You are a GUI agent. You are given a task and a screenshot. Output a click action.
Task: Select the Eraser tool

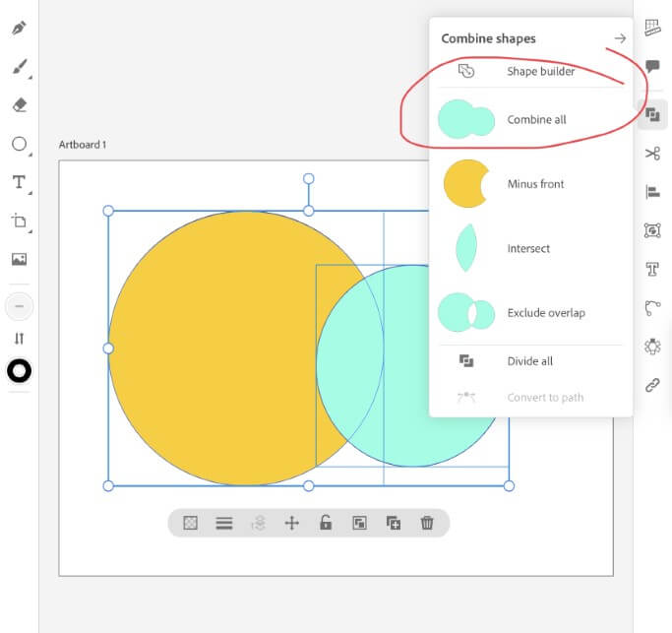coord(20,105)
